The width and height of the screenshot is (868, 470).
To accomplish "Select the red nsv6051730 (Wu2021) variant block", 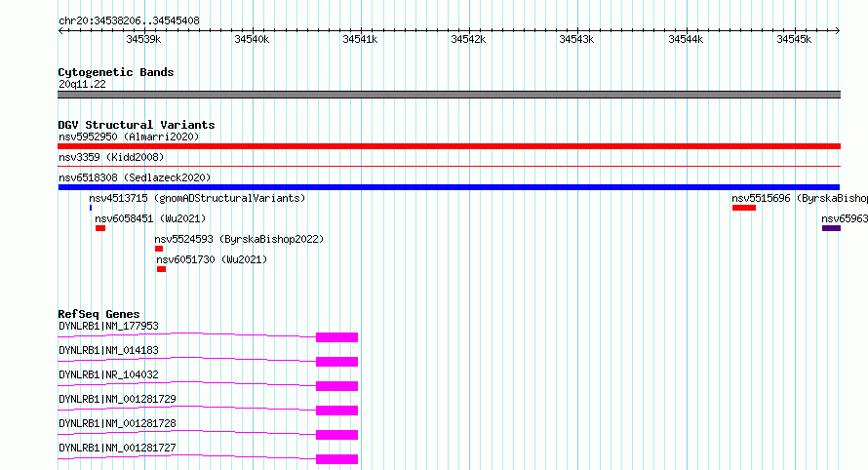I will (161, 269).
